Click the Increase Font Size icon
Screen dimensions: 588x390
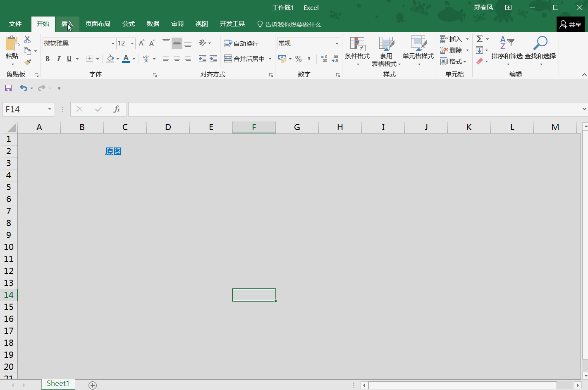(x=141, y=43)
